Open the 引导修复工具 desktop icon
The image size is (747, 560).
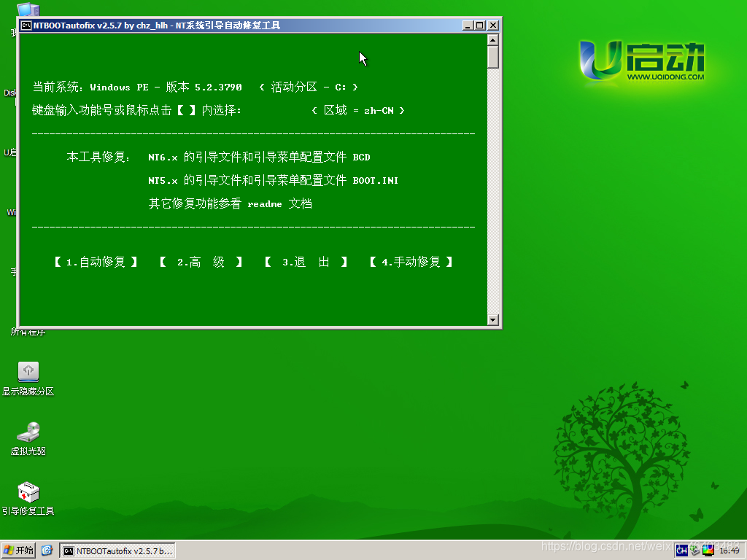(28, 499)
